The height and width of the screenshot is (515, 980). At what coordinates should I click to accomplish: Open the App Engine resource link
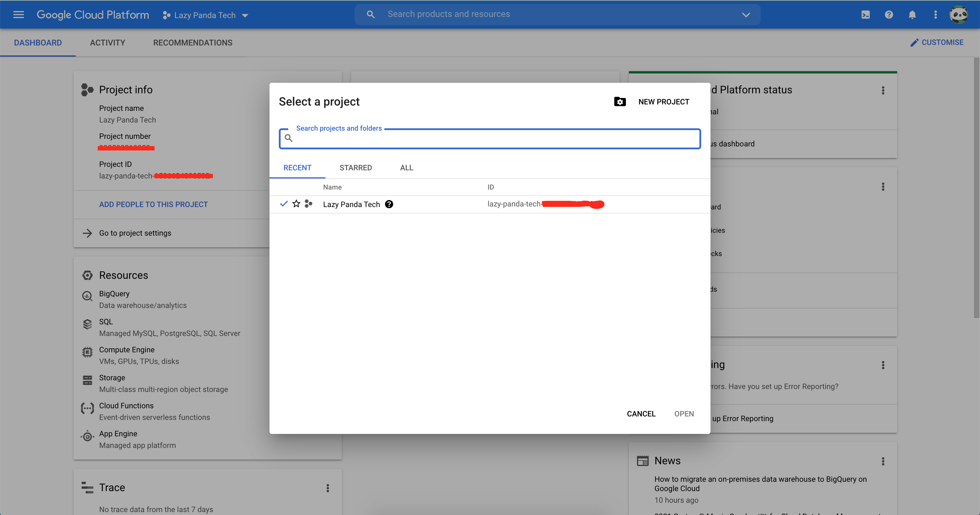coord(118,434)
